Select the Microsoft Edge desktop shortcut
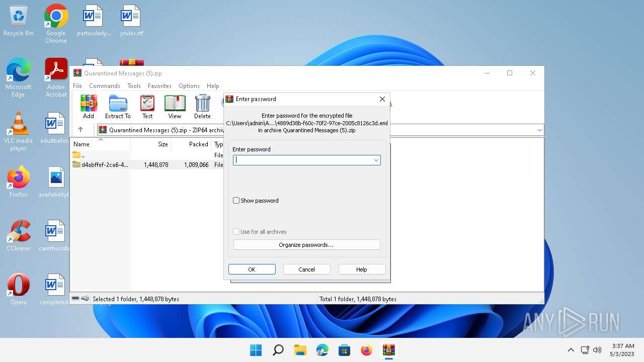The width and height of the screenshot is (644, 362). 19,78
